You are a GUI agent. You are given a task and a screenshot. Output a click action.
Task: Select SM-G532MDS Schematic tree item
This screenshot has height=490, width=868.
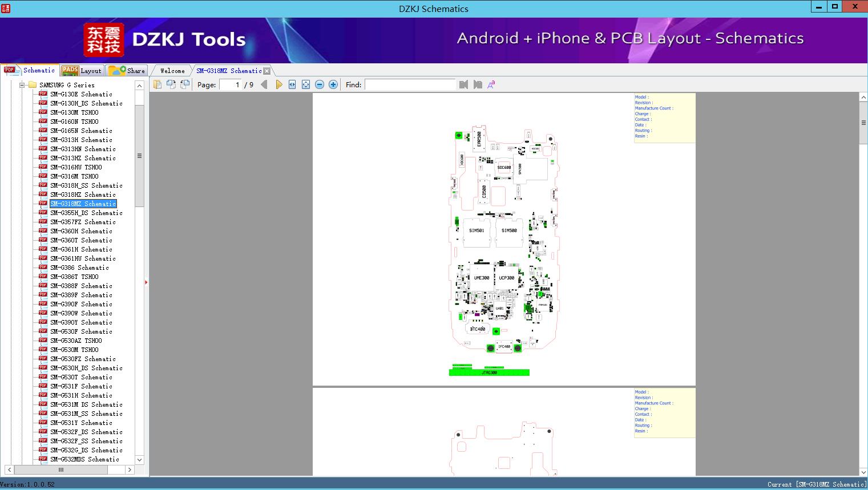click(x=84, y=459)
